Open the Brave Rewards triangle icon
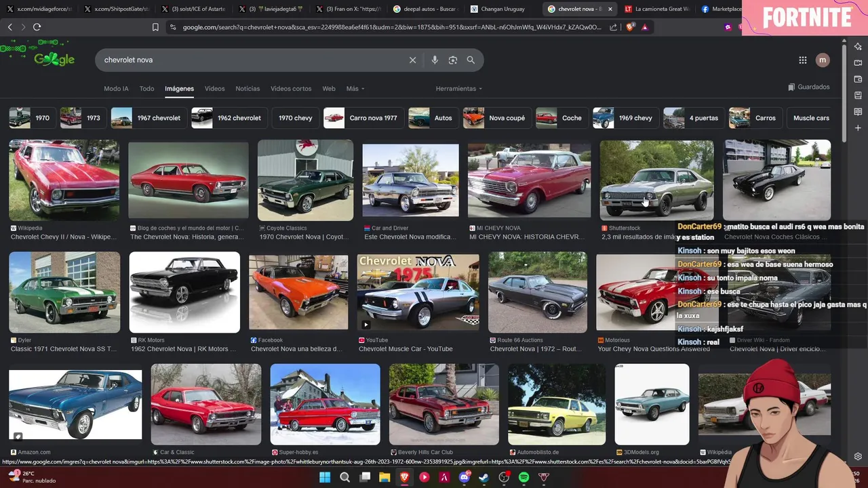The height and width of the screenshot is (488, 868). pos(644,27)
